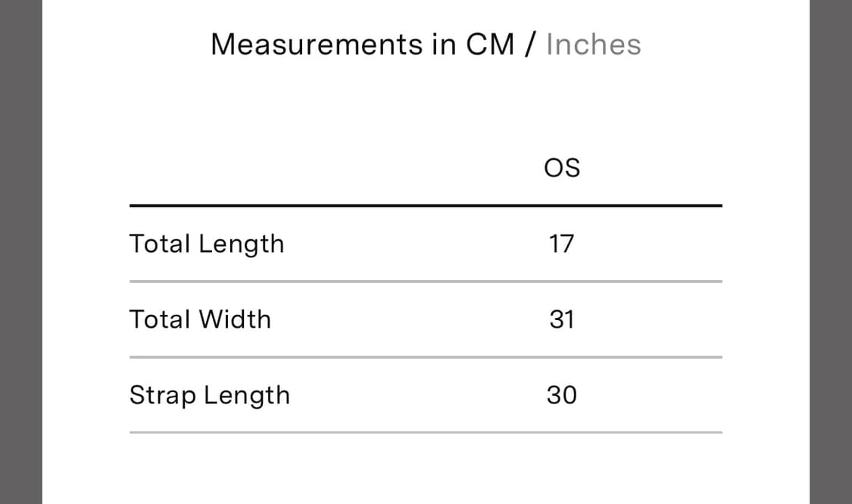This screenshot has height=504, width=852.
Task: Dismiss modal via right dimmed overlay
Action: [831, 252]
